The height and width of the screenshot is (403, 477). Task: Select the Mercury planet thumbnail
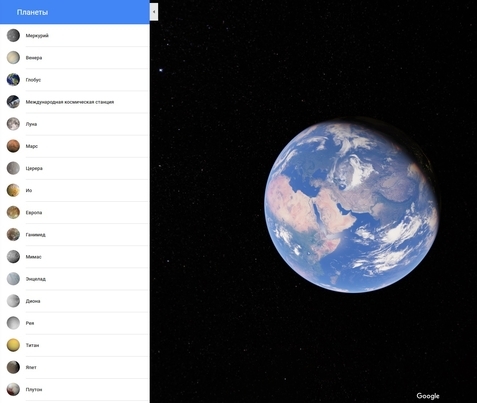13,36
